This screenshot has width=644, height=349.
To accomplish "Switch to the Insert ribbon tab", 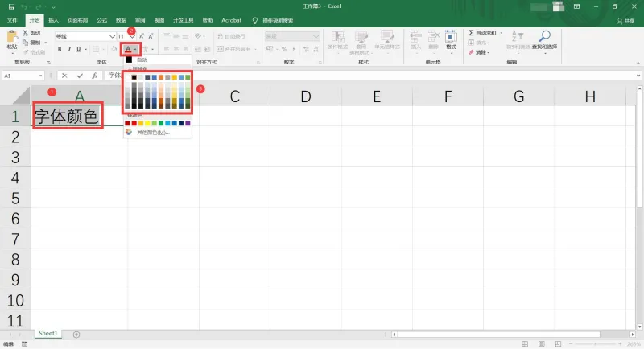I will [x=53, y=20].
